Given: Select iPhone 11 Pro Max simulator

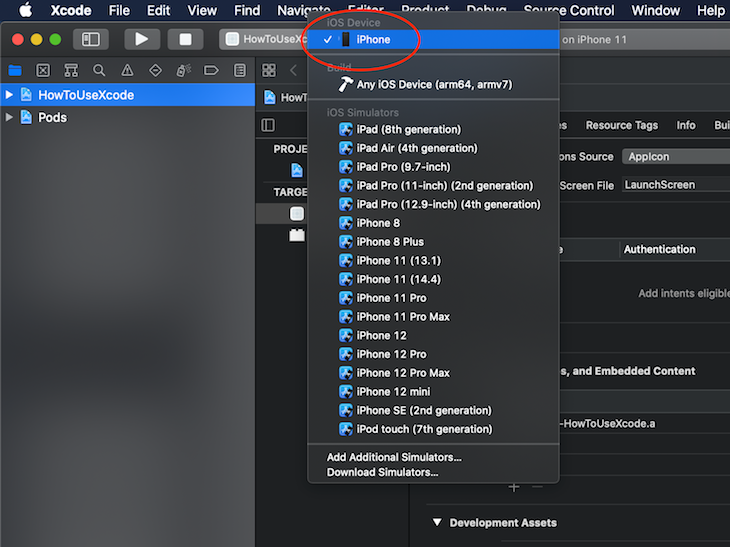Looking at the screenshot, I should click(x=433, y=317).
